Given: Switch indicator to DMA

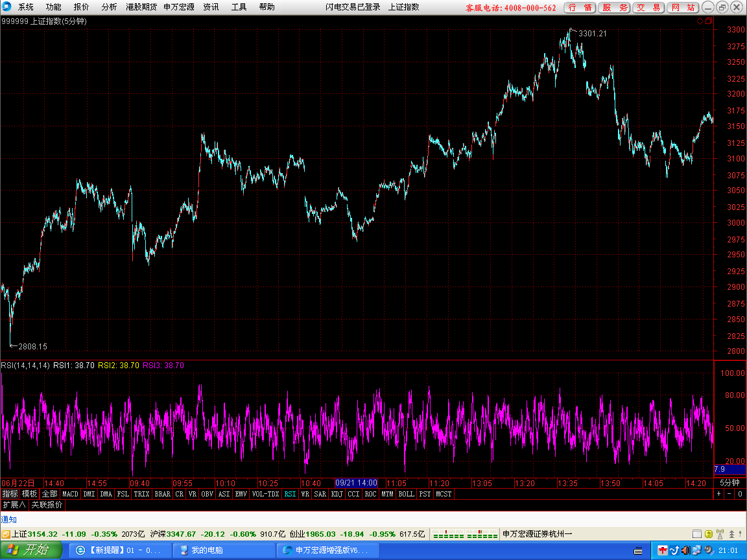Looking at the screenshot, I should tap(106, 494).
